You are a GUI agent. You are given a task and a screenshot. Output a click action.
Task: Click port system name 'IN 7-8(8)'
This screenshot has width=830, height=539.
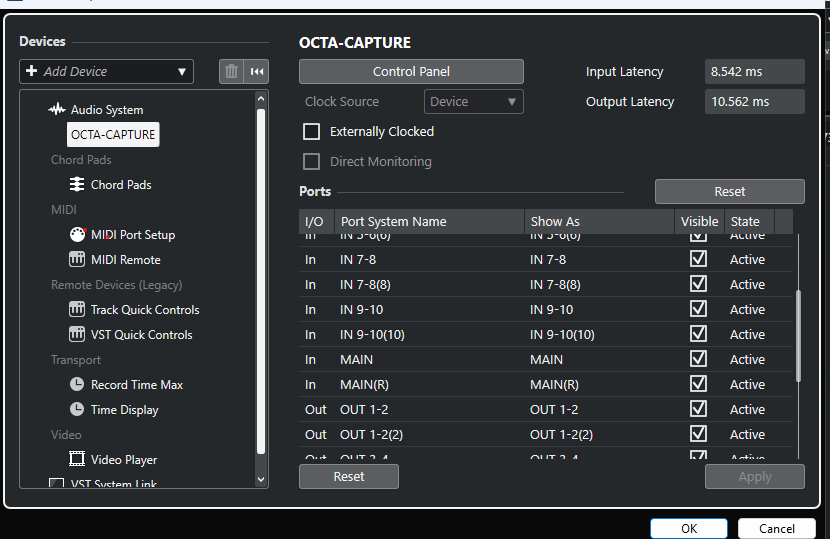(x=365, y=285)
